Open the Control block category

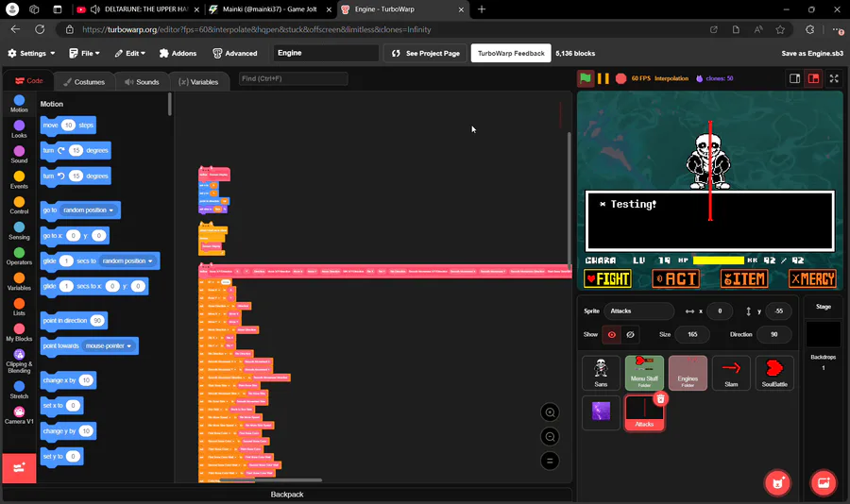point(19,206)
